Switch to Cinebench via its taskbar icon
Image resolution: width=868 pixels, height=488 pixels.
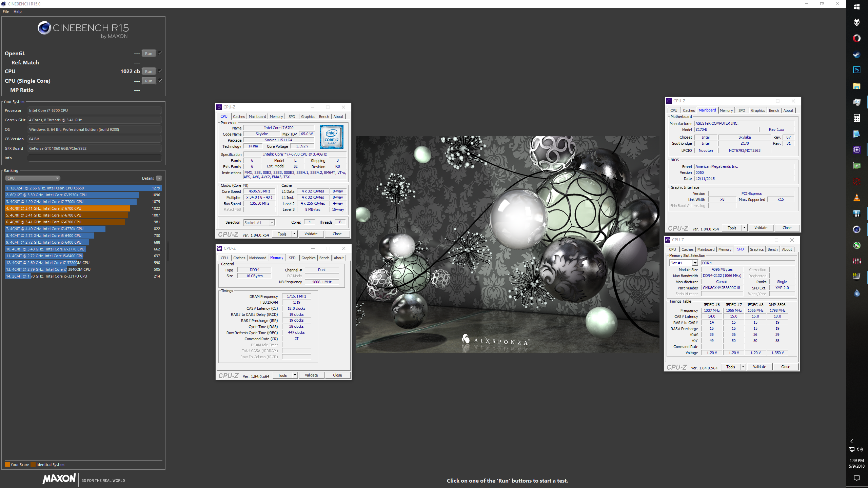857,229
